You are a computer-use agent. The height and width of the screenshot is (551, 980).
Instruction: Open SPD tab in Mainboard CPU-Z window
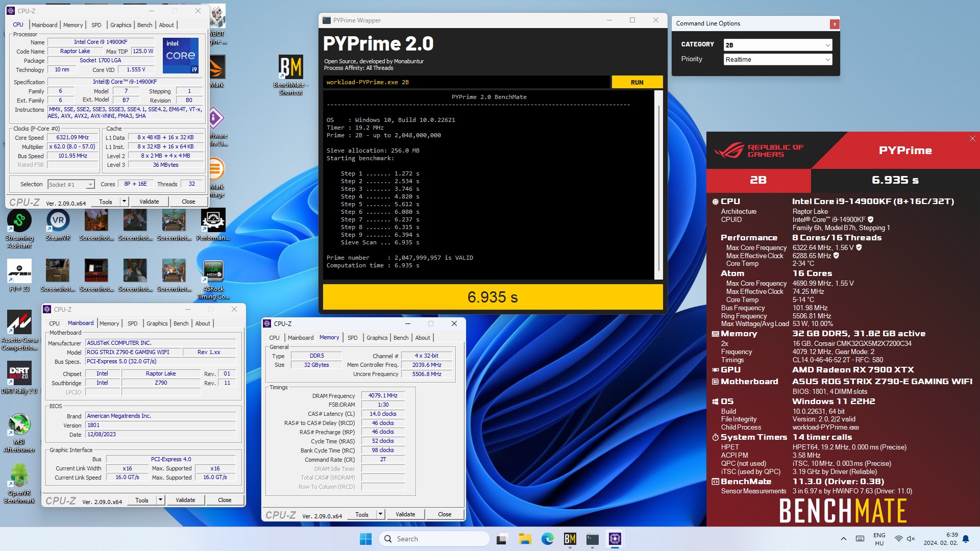[x=132, y=323]
